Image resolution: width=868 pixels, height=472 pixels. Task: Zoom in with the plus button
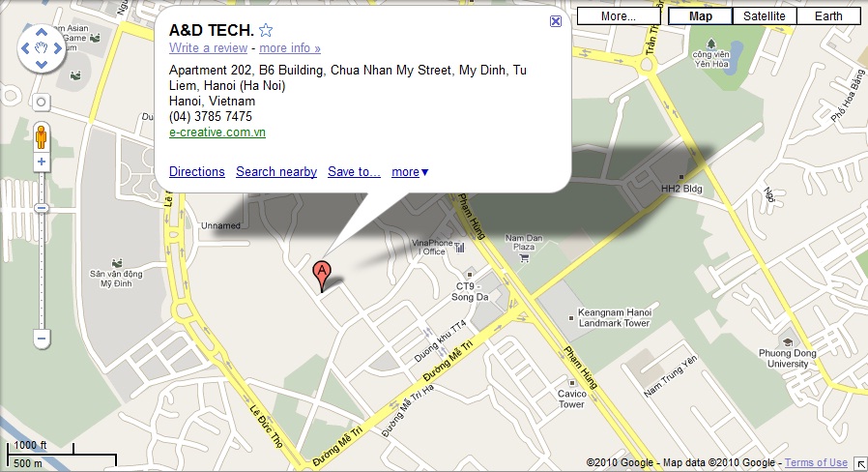(41, 162)
